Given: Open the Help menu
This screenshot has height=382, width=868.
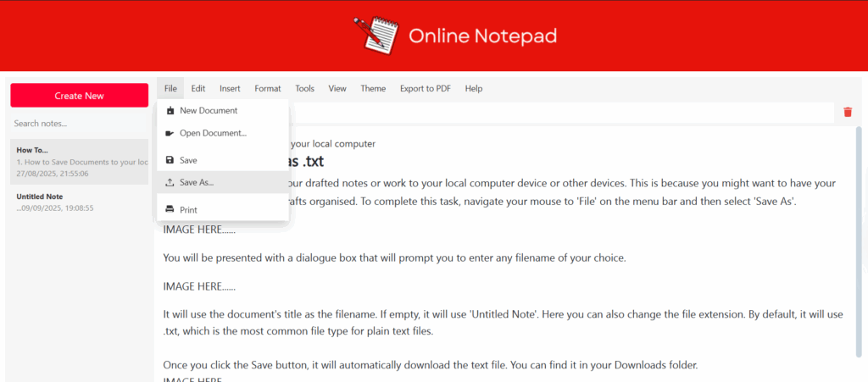Looking at the screenshot, I should coord(474,88).
